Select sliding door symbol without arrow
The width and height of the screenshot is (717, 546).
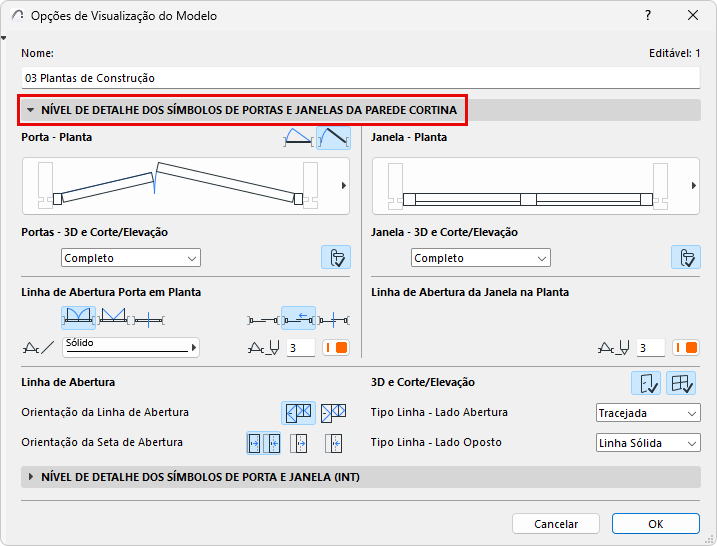tap(263, 320)
